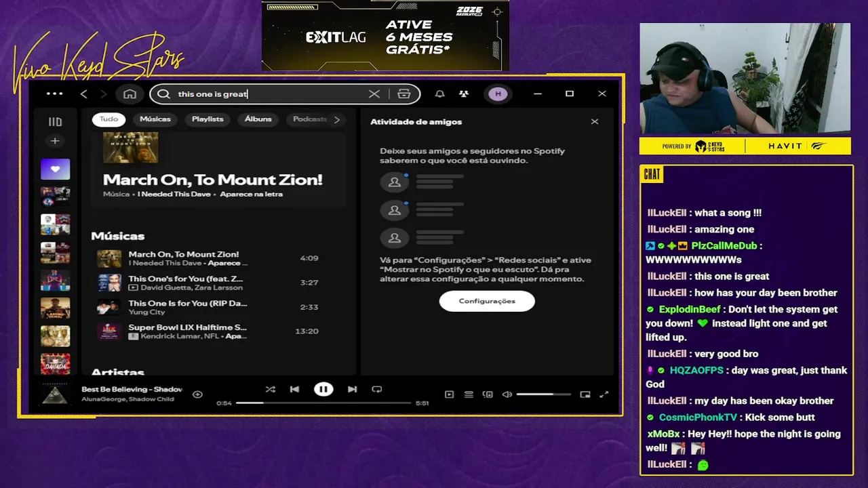Skip to previous track
The width and height of the screenshot is (868, 488).
point(294,389)
